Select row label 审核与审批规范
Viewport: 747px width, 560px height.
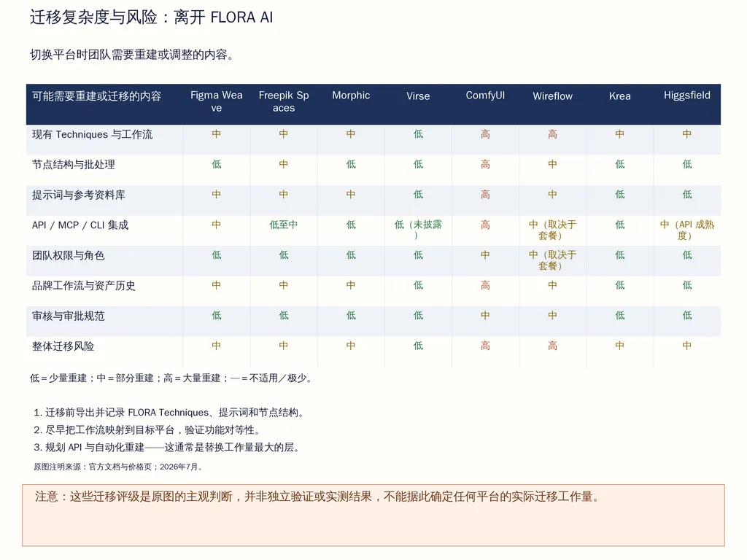[68, 316]
